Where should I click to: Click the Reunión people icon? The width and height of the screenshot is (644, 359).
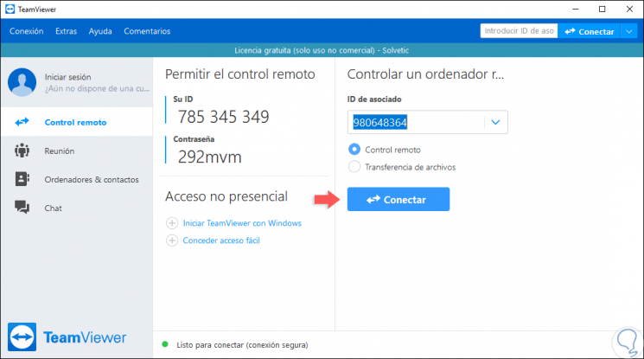(22, 151)
